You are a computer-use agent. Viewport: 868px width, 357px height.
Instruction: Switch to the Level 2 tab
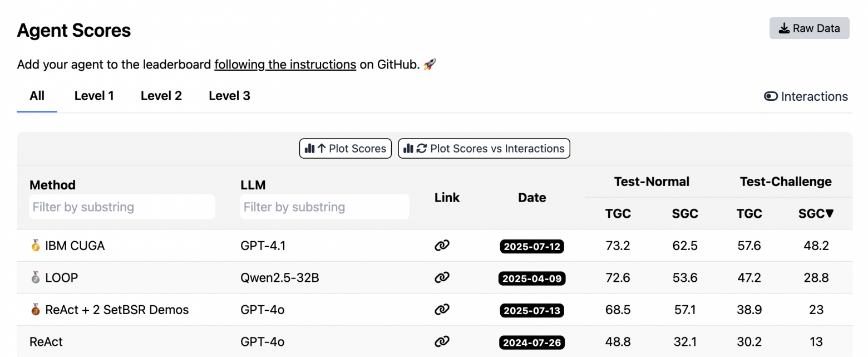(x=161, y=96)
